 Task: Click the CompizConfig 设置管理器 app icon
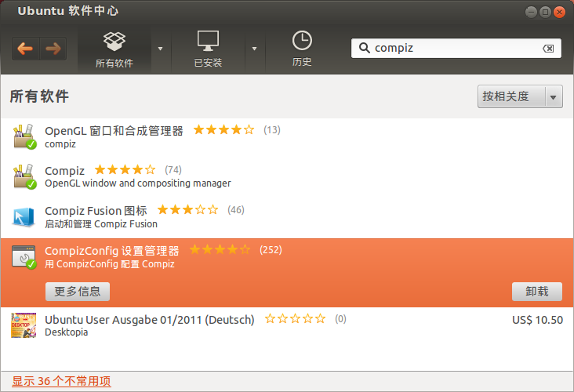[x=24, y=257]
